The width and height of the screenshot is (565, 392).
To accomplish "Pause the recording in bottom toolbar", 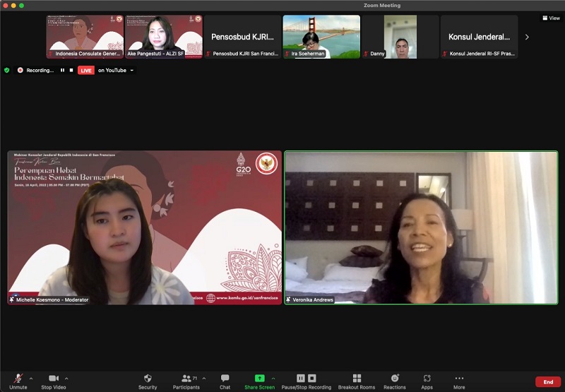I will [x=301, y=378].
